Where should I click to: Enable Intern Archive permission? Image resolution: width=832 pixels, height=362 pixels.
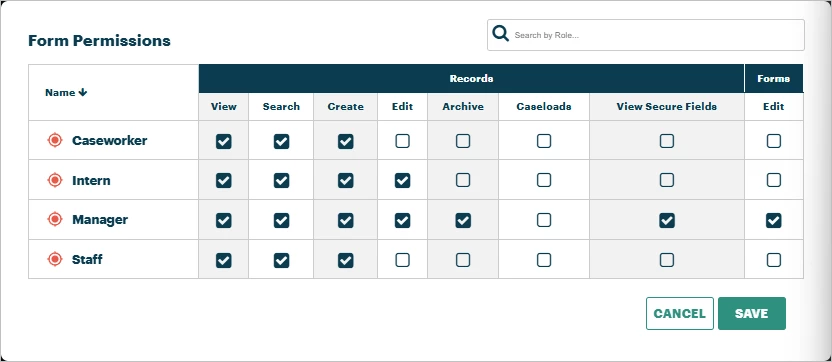pyautogui.click(x=463, y=180)
